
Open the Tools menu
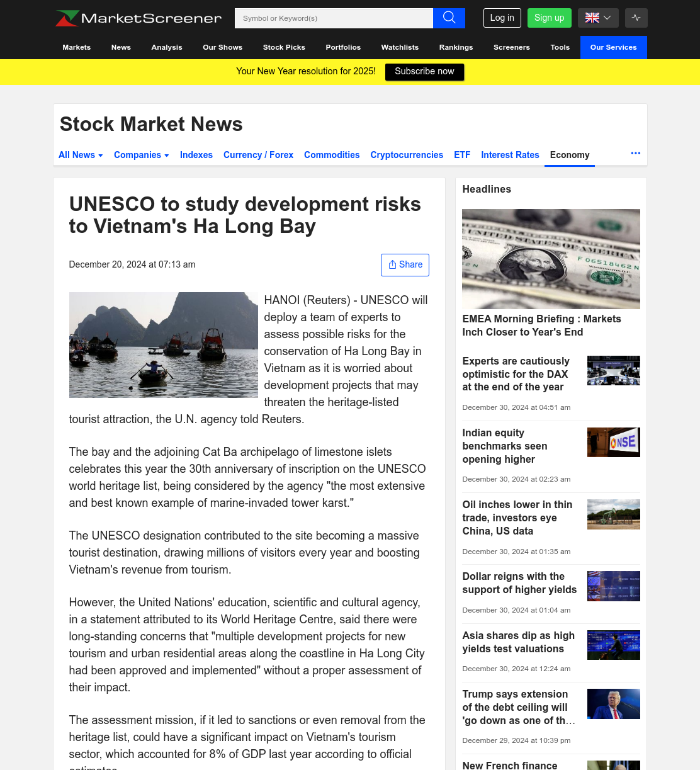click(x=560, y=47)
